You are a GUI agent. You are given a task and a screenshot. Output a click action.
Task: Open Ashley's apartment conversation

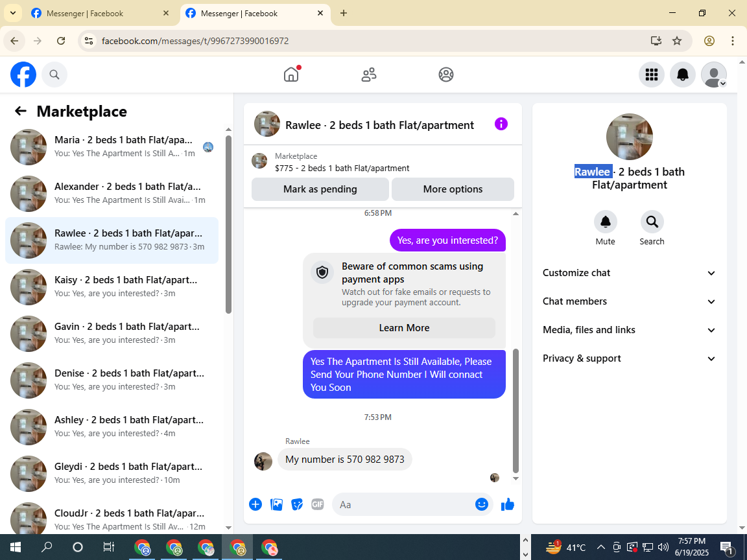pyautogui.click(x=112, y=426)
